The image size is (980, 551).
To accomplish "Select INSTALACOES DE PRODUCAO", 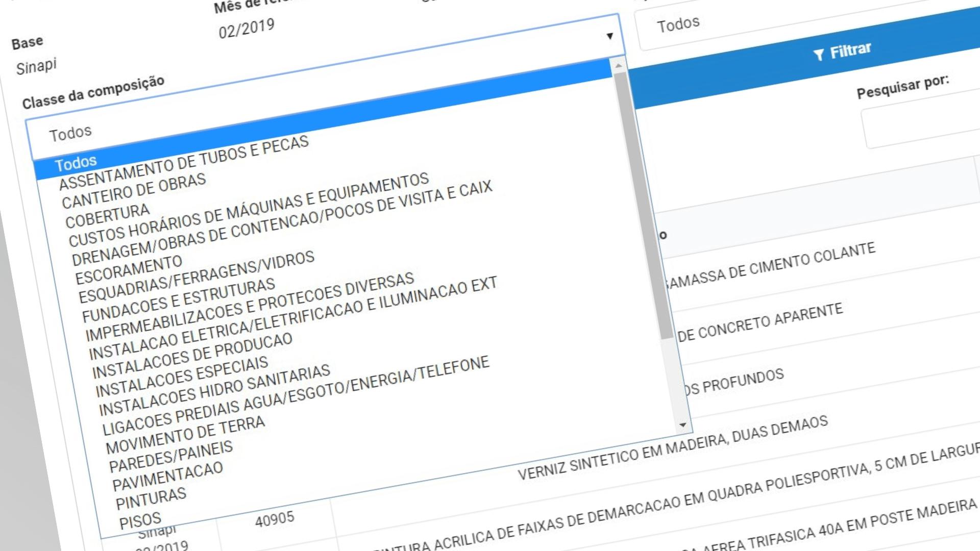I will click(x=192, y=356).
